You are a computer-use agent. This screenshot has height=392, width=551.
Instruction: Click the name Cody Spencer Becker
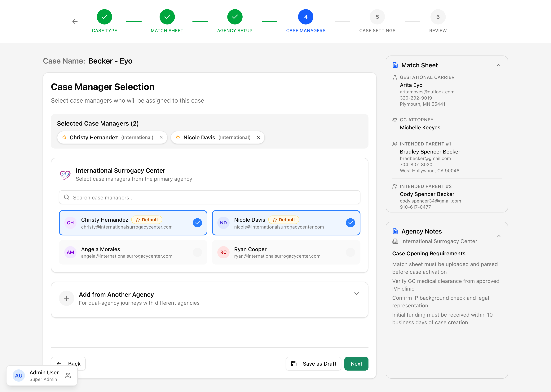pyautogui.click(x=427, y=194)
